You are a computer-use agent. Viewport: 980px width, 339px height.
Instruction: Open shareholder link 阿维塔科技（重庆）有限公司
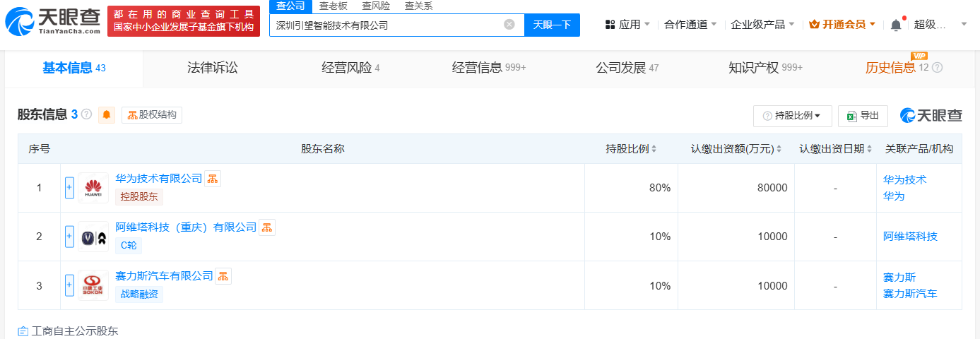coord(186,227)
